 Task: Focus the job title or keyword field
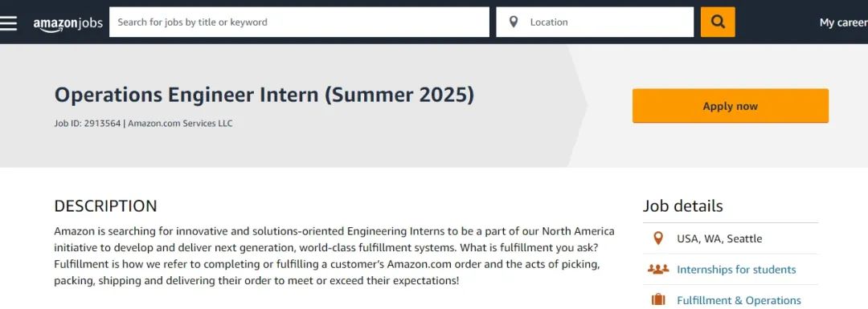coord(299,22)
